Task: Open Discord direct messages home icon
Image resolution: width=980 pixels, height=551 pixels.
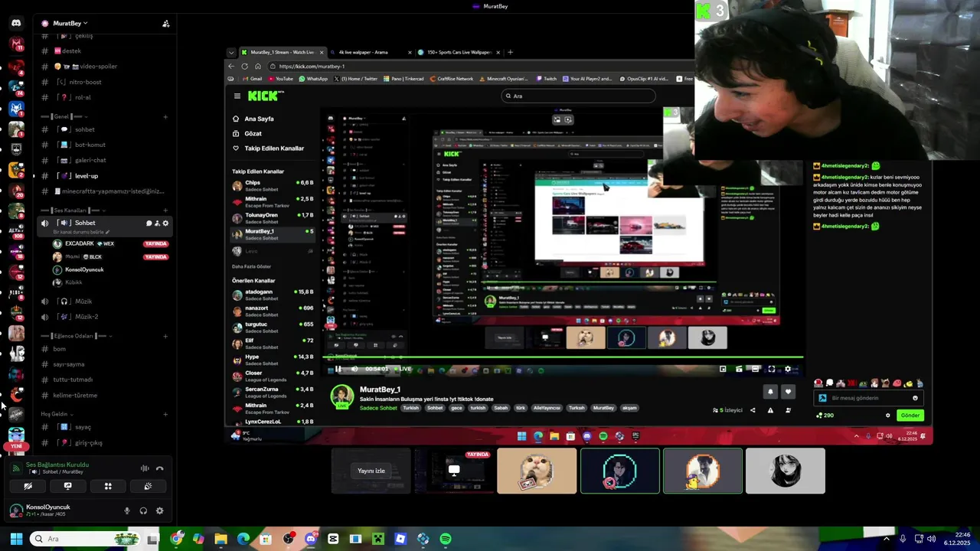Action: coord(16,23)
